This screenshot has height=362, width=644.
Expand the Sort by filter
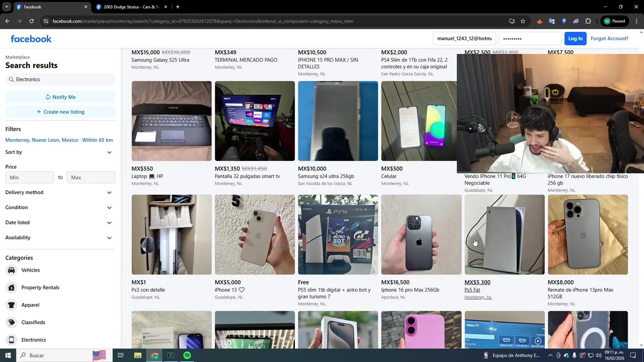[60, 152]
